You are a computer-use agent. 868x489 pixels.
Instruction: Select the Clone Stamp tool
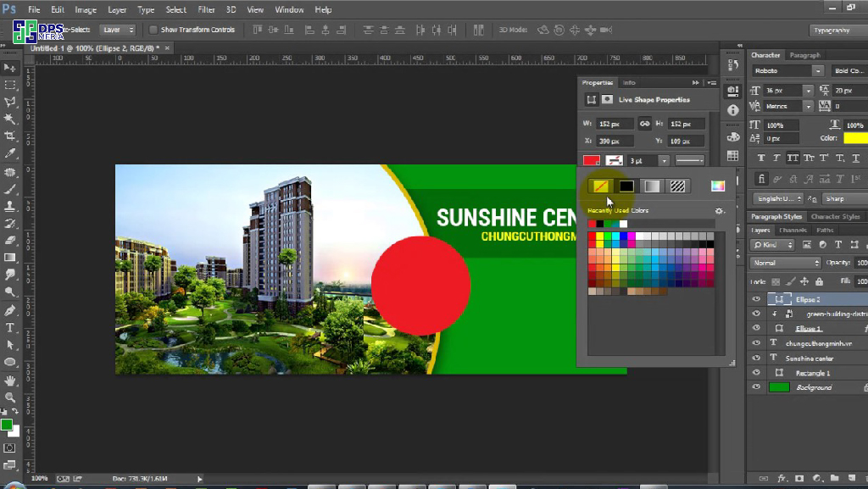click(x=10, y=206)
